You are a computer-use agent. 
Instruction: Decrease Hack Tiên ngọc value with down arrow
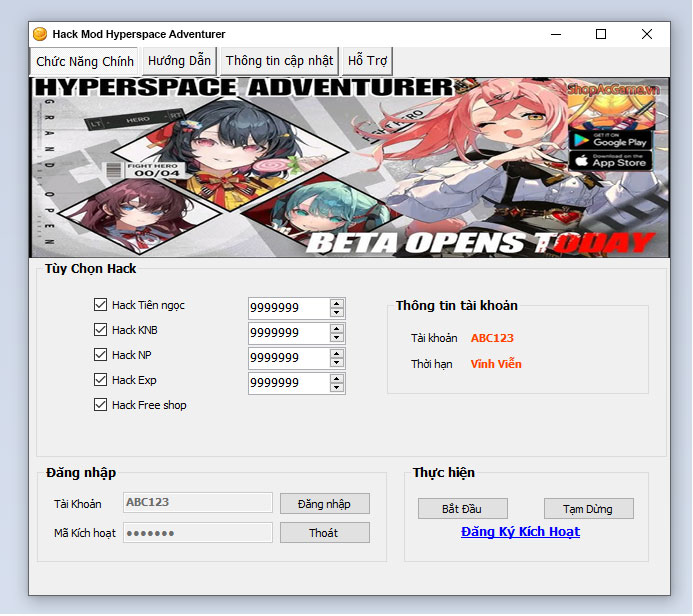click(x=337, y=313)
